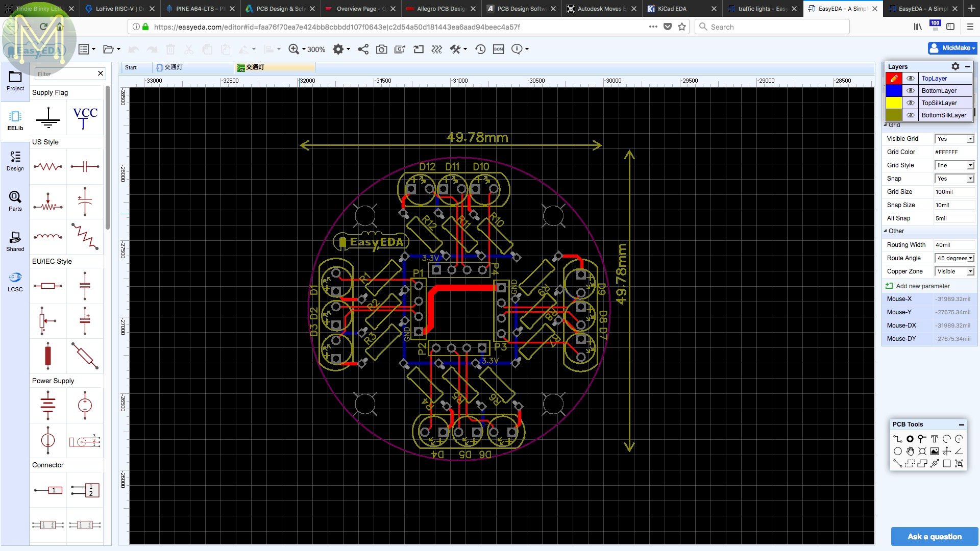
Task: Click the camera Photo View icon
Action: click(x=381, y=49)
